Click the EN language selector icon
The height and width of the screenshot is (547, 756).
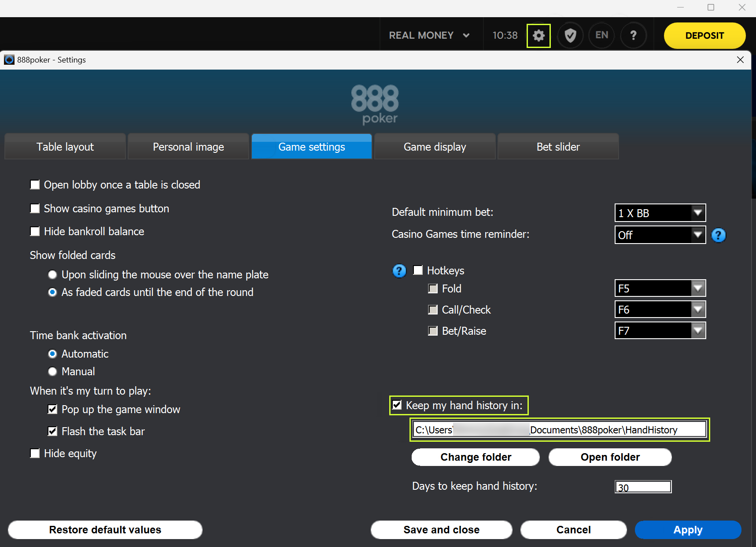pos(601,36)
